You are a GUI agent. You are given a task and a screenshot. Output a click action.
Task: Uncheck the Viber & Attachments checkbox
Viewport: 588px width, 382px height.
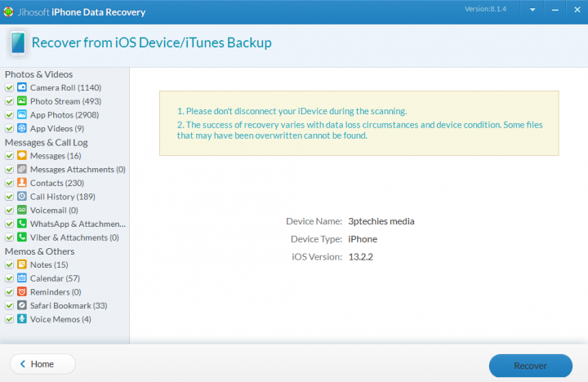(9, 238)
